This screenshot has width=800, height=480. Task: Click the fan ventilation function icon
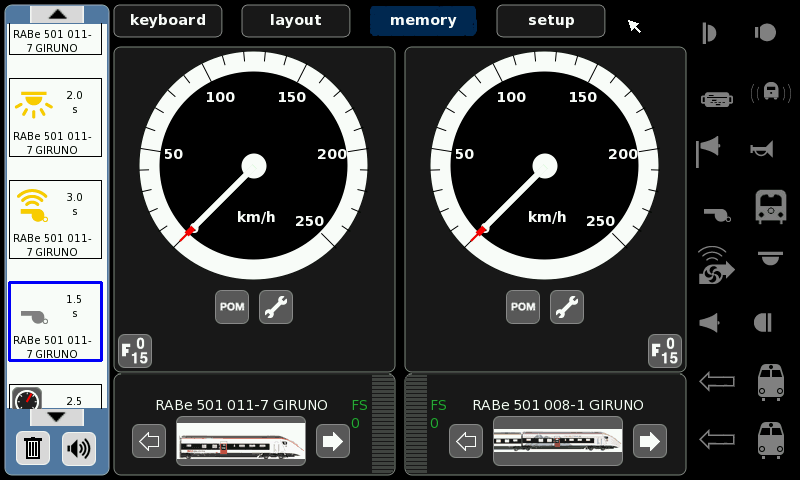click(x=714, y=265)
